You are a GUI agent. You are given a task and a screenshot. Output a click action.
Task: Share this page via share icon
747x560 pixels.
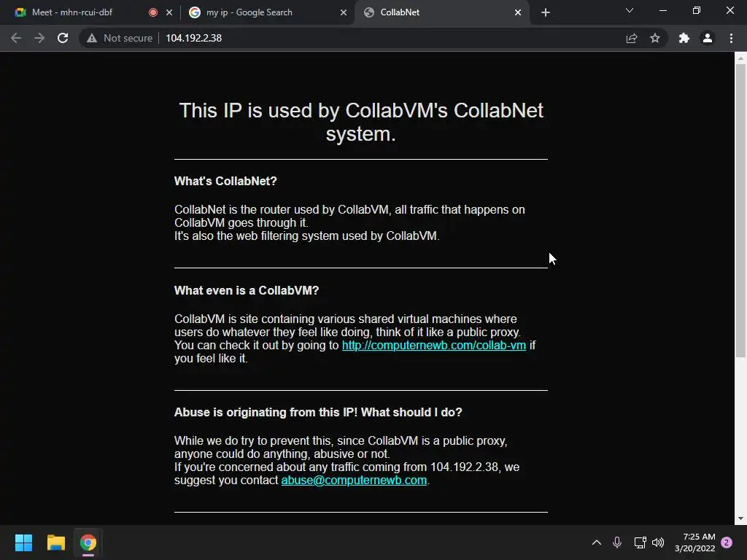pos(632,38)
